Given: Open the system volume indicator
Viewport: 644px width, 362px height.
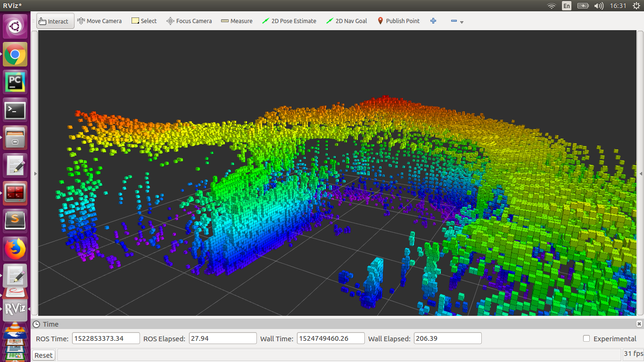Looking at the screenshot, I should [x=599, y=6].
